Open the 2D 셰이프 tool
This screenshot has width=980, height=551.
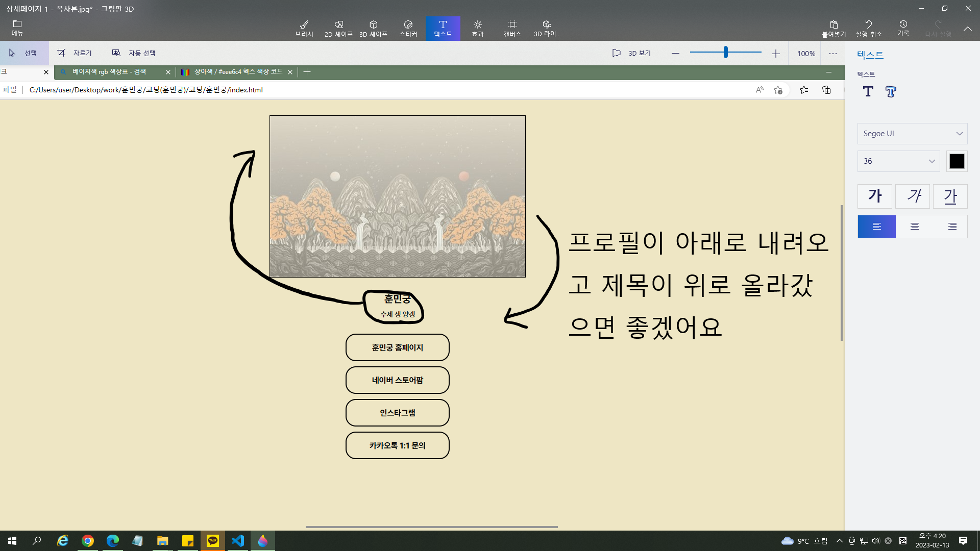[339, 29]
